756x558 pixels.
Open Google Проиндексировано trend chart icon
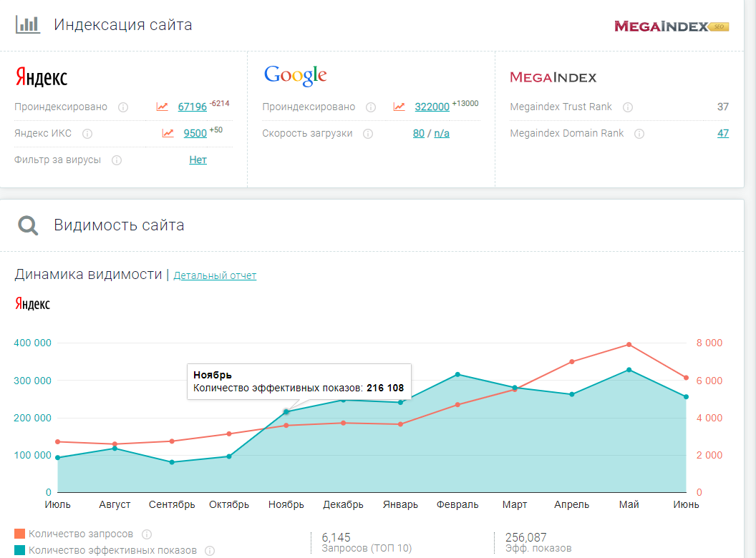point(399,107)
